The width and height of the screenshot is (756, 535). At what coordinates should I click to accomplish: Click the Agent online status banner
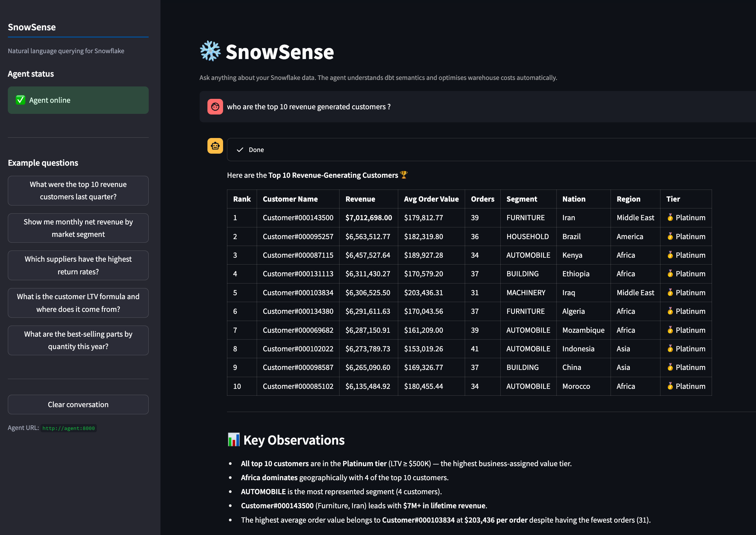(x=78, y=100)
